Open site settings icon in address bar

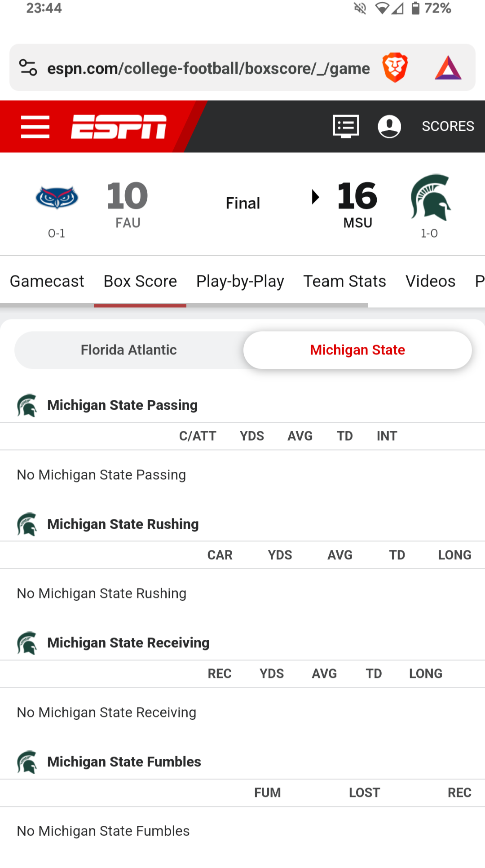28,68
